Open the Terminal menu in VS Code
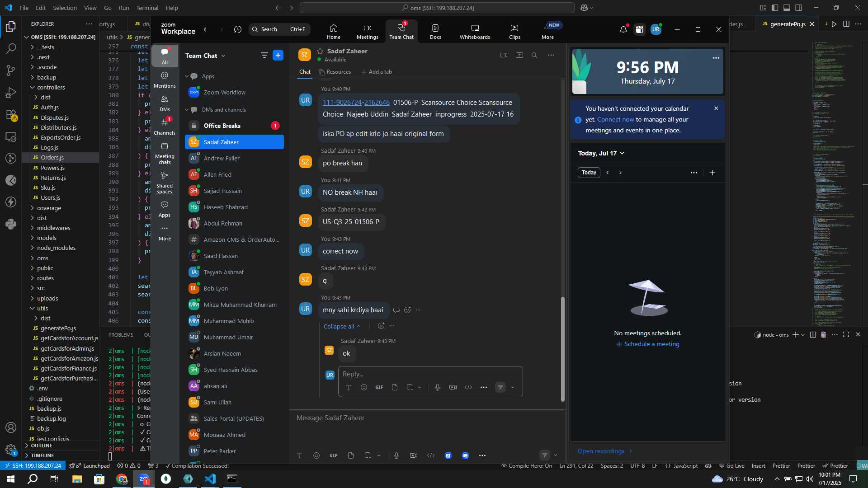Image resolution: width=868 pixels, height=488 pixels. 147,8
